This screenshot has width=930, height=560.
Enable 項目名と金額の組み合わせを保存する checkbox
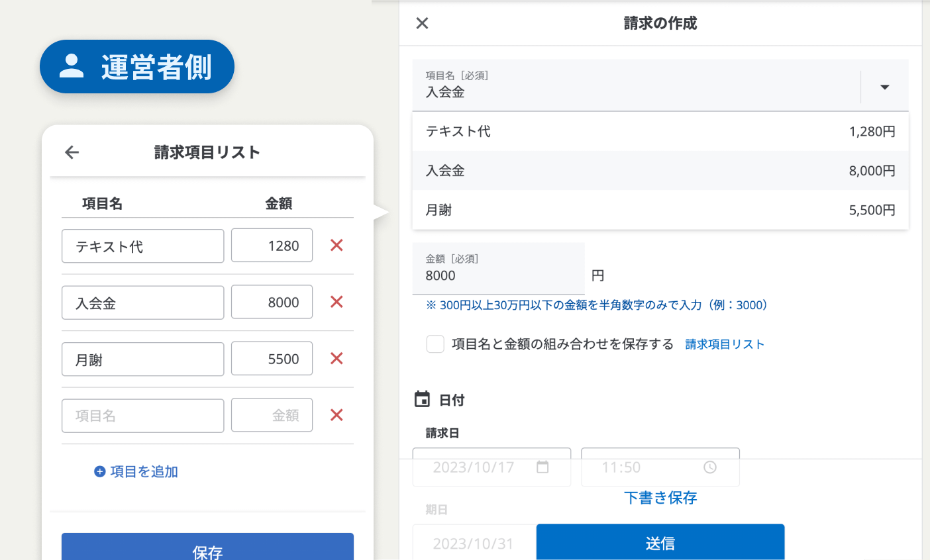click(x=435, y=344)
